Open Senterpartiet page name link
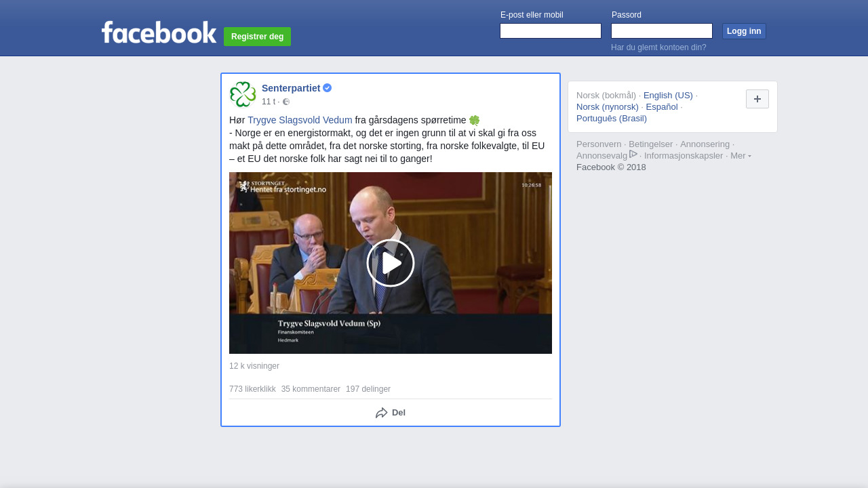The height and width of the screenshot is (488, 868). coord(291,88)
